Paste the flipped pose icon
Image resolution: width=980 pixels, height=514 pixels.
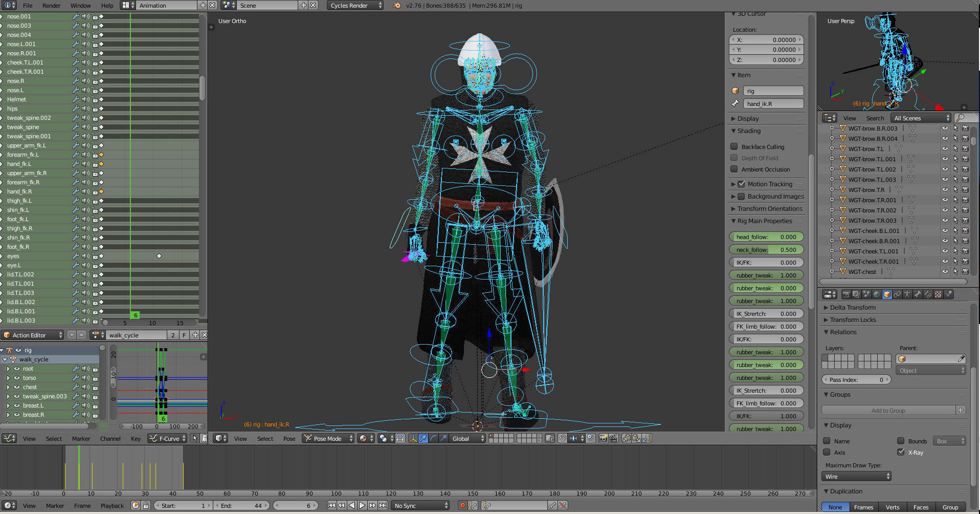click(x=646, y=439)
